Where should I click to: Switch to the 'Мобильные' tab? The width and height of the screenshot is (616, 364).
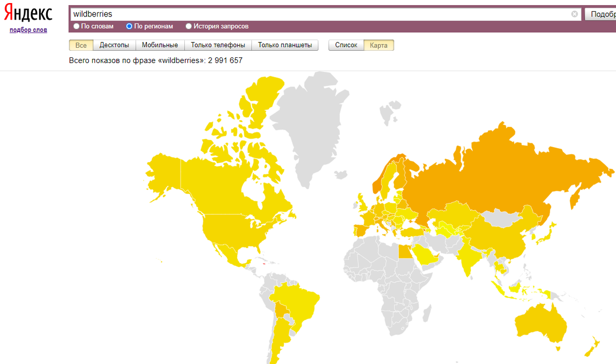point(160,45)
